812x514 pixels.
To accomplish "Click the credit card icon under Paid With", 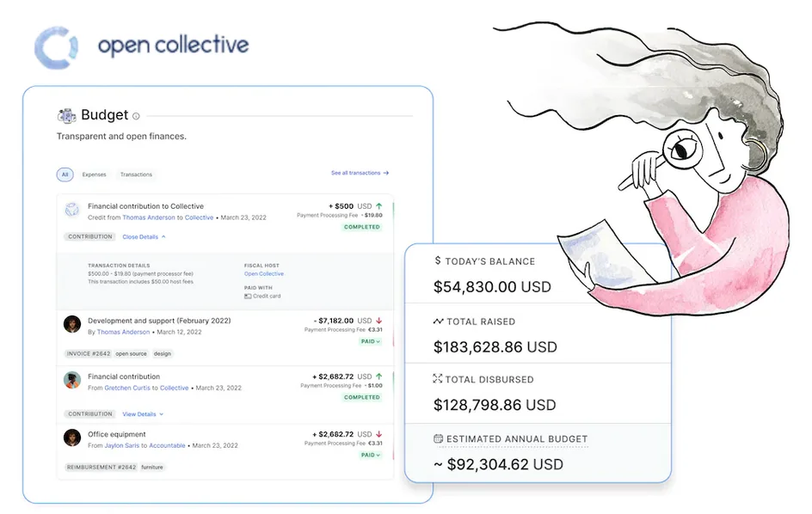I will (x=248, y=296).
